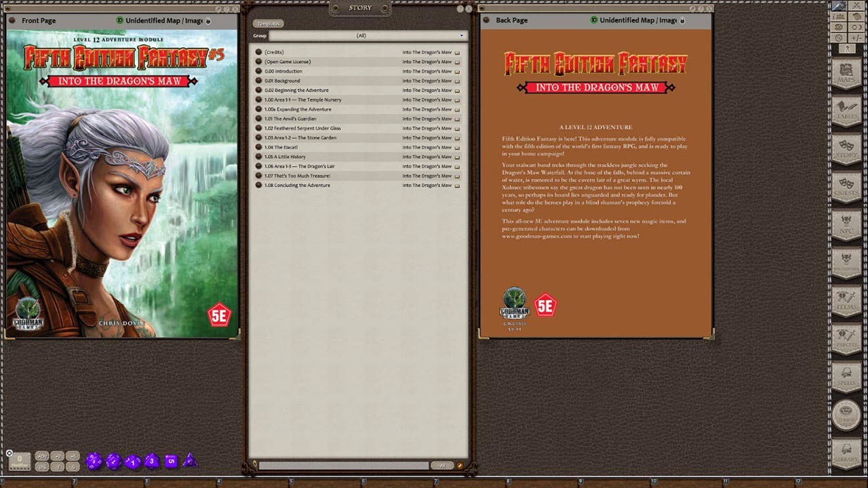Click link icon left of (Credits)

[x=258, y=52]
